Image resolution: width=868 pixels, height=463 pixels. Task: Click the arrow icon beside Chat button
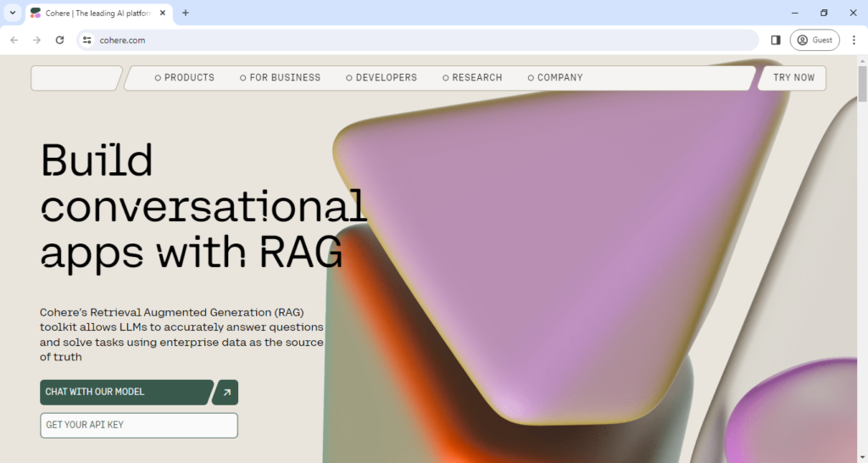point(226,392)
